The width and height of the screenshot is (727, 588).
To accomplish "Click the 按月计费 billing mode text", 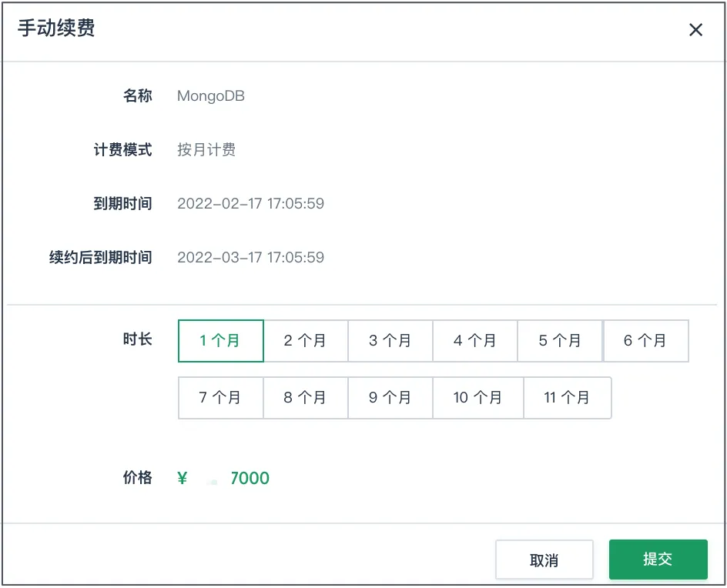I will [x=206, y=149].
